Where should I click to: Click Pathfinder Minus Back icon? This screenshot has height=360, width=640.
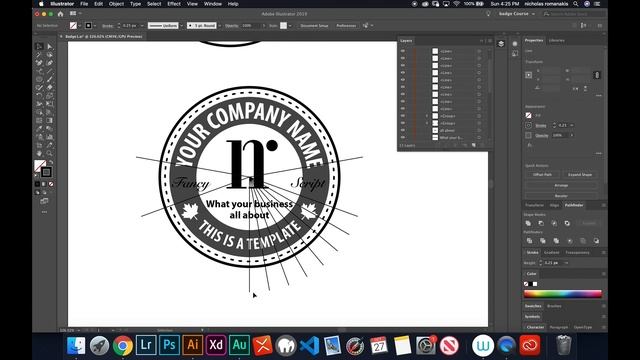point(596,241)
